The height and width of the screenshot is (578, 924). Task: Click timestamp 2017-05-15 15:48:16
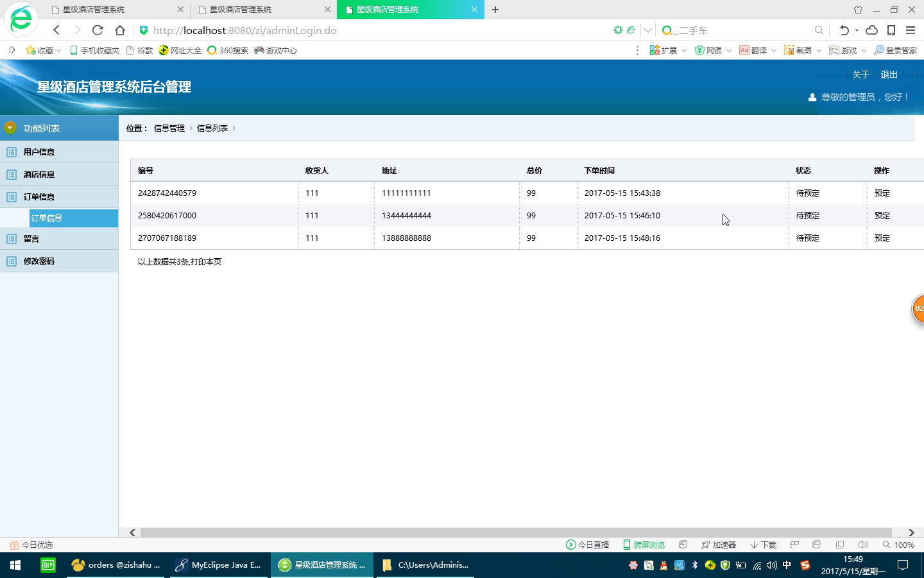(x=622, y=238)
